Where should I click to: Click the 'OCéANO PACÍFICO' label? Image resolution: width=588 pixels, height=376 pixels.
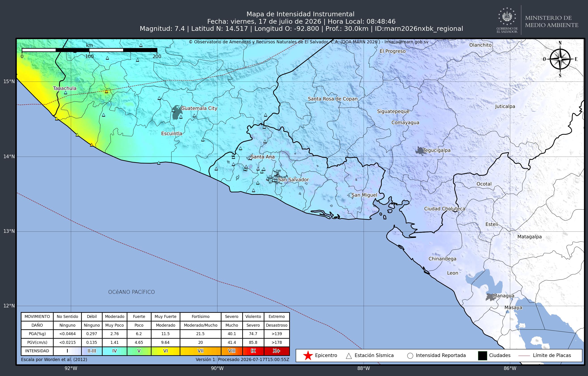pyautogui.click(x=131, y=292)
